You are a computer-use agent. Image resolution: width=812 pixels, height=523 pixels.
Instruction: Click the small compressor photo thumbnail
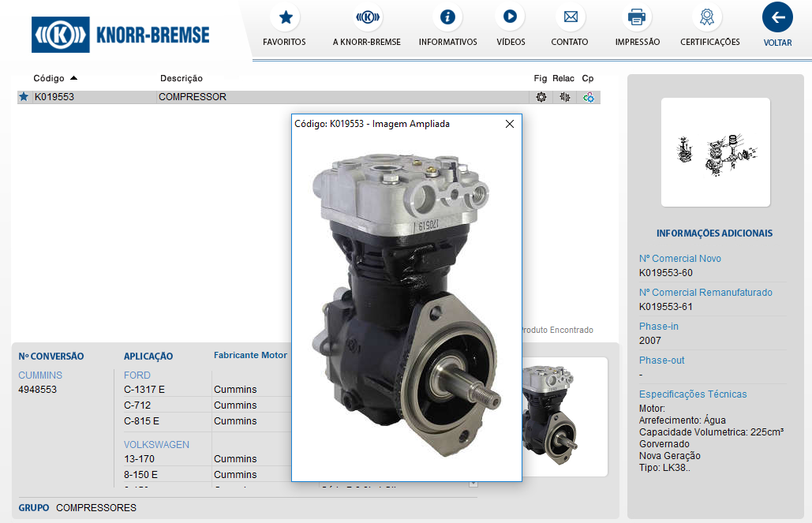(563, 417)
